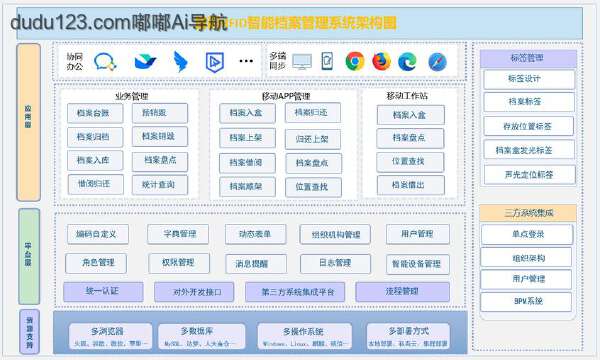Image resolution: width=600 pixels, height=360 pixels.
Task: Click the three-dot more apps icon
Action: pos(246,61)
